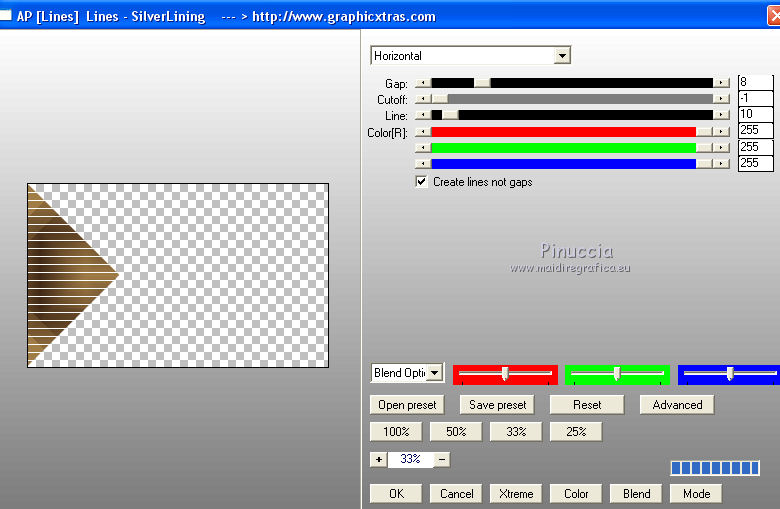Click the green color slider right arrow

721,148
